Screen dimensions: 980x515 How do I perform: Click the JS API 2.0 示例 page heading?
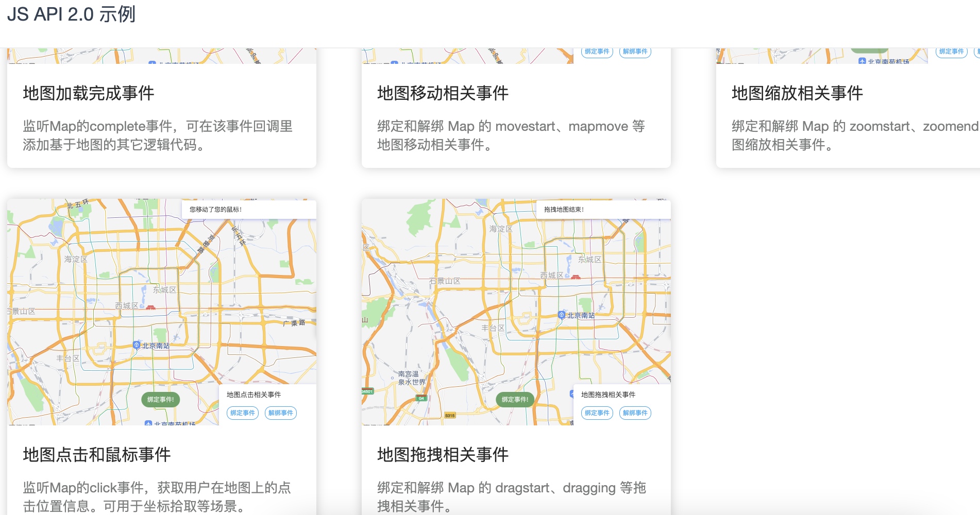[x=71, y=14]
